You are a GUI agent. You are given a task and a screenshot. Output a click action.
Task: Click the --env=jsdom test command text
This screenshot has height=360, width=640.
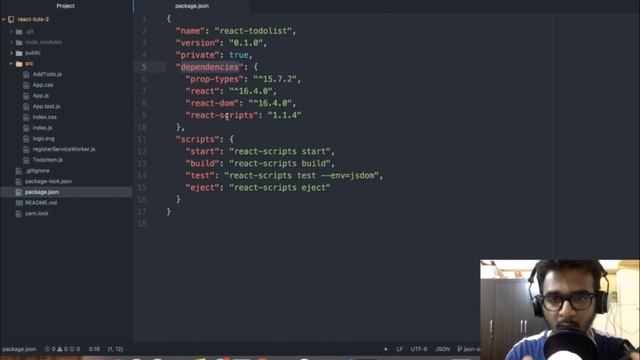349,176
